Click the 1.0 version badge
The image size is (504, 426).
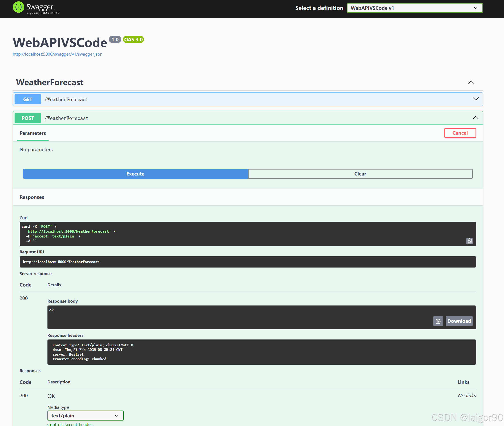115,40
